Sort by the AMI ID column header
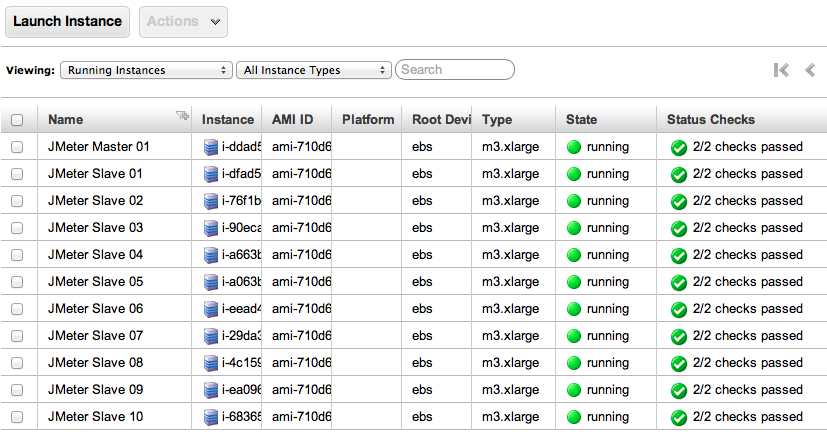 (296, 119)
